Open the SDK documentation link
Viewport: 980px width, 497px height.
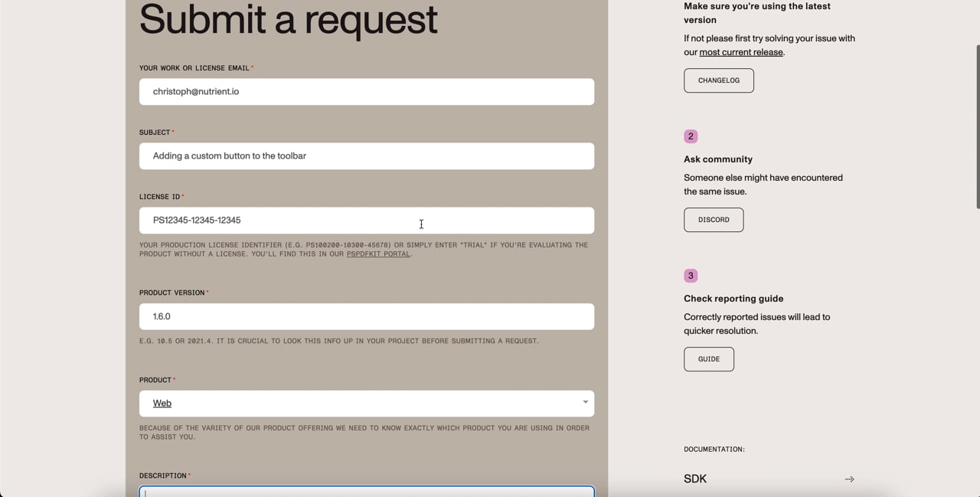pyautogui.click(x=769, y=479)
